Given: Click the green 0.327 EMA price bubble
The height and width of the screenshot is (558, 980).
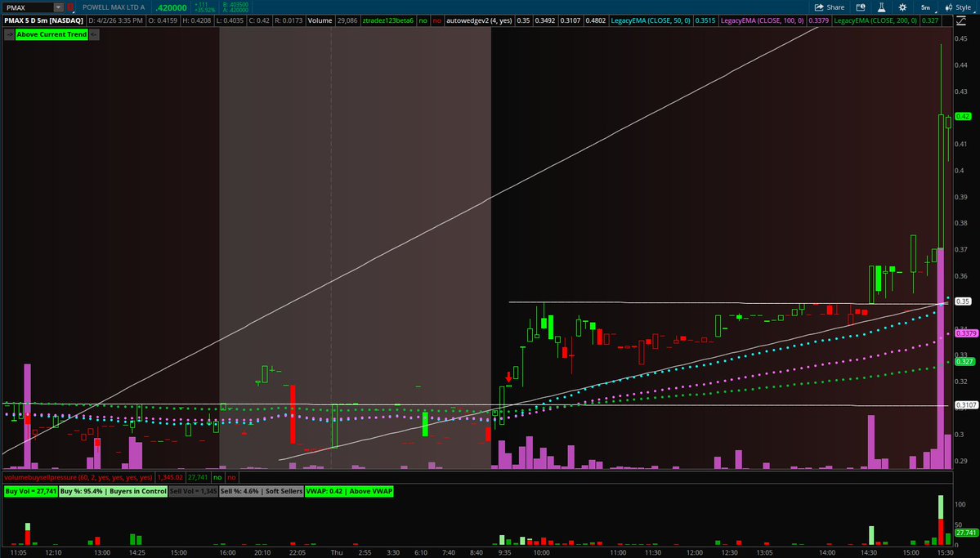Looking at the screenshot, I should (x=964, y=362).
